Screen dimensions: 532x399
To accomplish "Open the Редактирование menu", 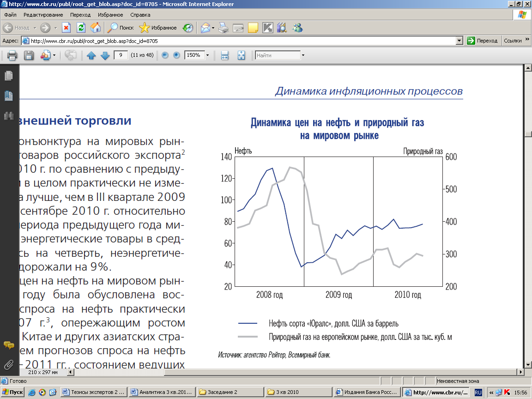I will [43, 15].
